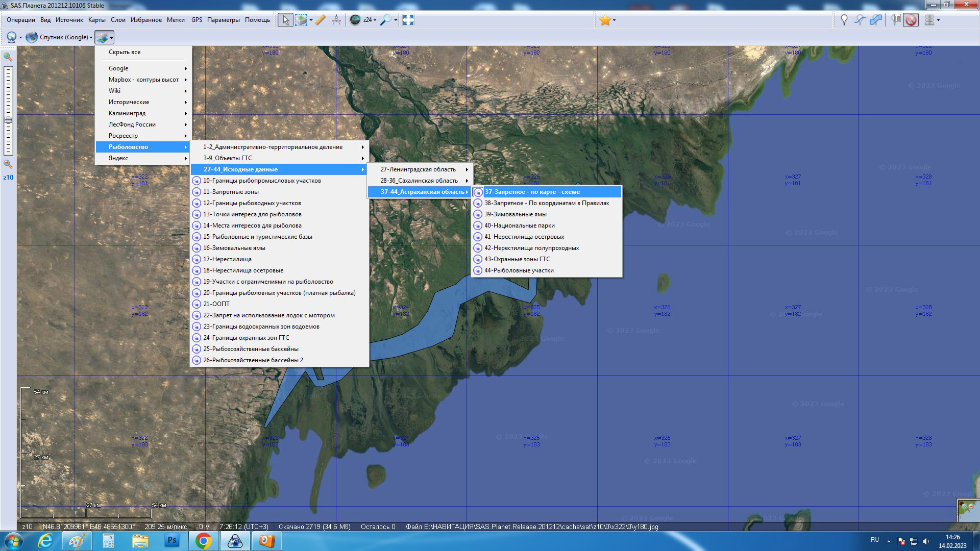
Task: Click the add path line icon
Action: tap(860, 20)
